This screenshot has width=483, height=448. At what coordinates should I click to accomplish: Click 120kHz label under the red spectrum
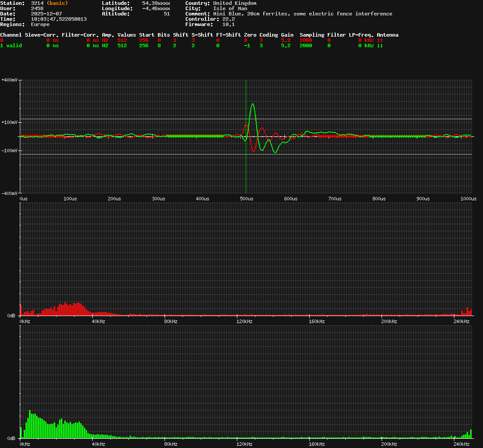pos(244,322)
